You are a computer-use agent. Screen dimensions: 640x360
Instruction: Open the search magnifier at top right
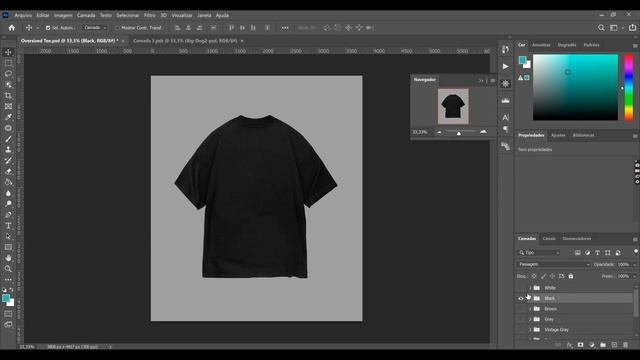(601, 28)
